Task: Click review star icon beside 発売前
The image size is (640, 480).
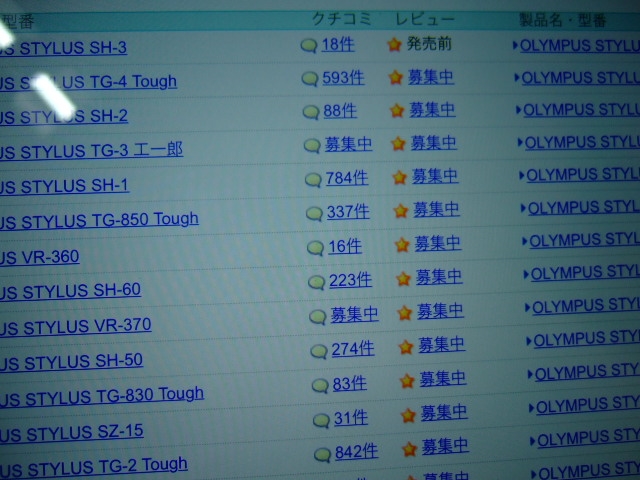Action: pyautogui.click(x=394, y=44)
